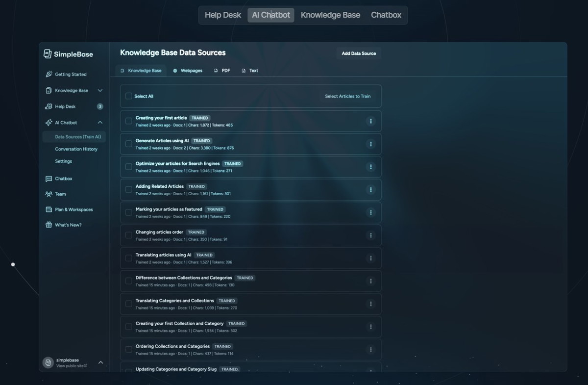Select the Text data source tab
Image resolution: width=588 pixels, height=385 pixels.
[250, 71]
